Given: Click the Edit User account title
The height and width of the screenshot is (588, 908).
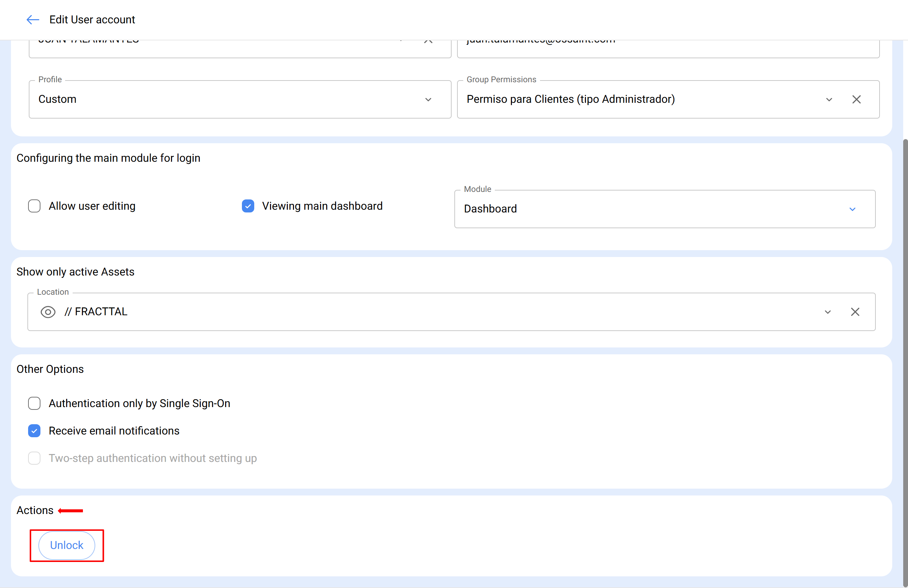Looking at the screenshot, I should [92, 20].
